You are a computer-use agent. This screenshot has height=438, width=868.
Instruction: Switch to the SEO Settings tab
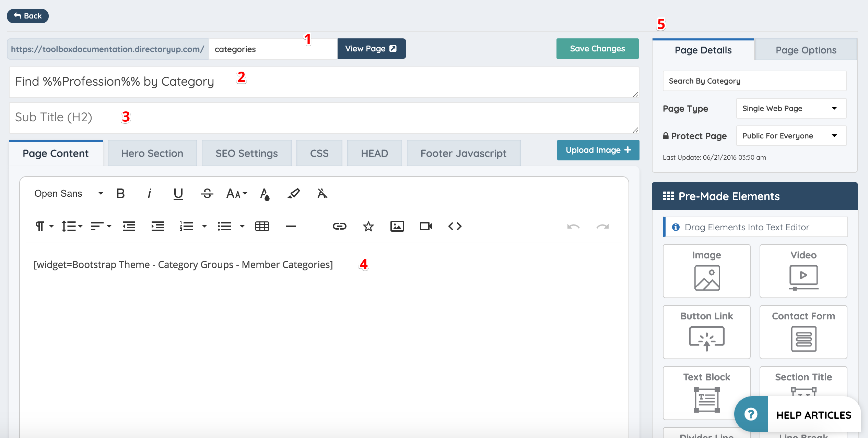coord(246,153)
